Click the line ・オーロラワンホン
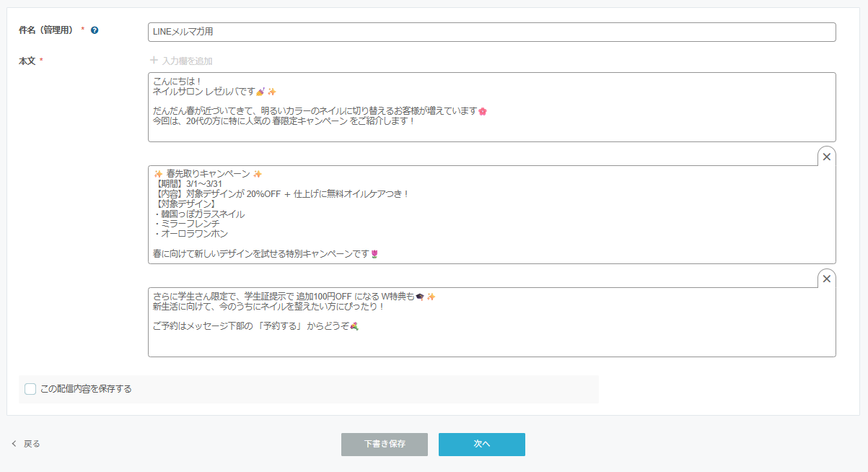 190,235
